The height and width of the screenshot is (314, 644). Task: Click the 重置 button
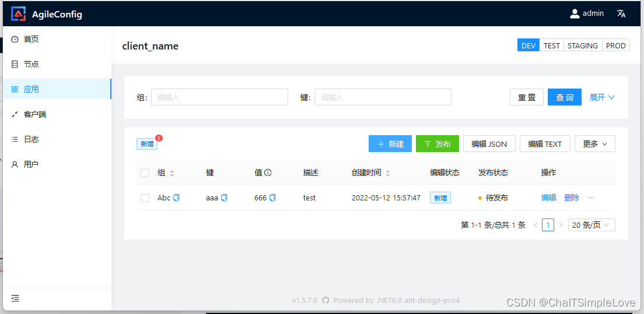(x=527, y=97)
